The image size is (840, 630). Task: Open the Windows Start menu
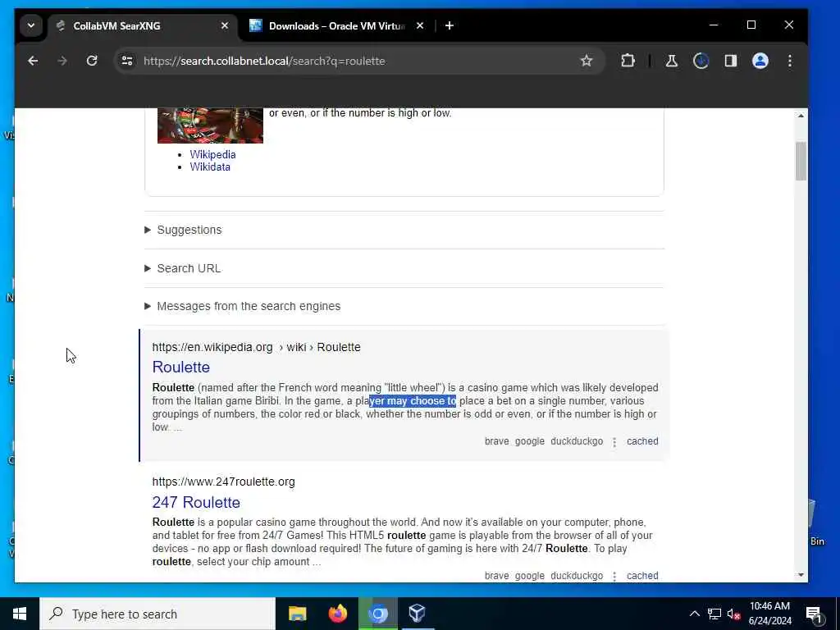(20, 614)
